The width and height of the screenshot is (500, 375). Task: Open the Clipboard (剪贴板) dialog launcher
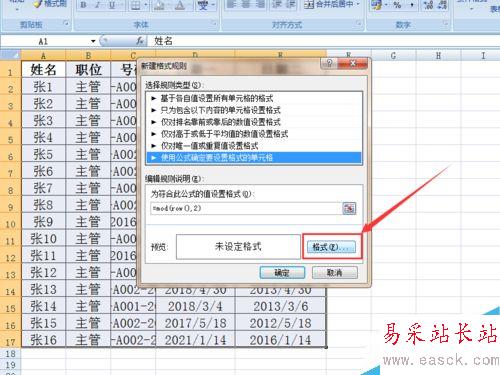pos(67,23)
